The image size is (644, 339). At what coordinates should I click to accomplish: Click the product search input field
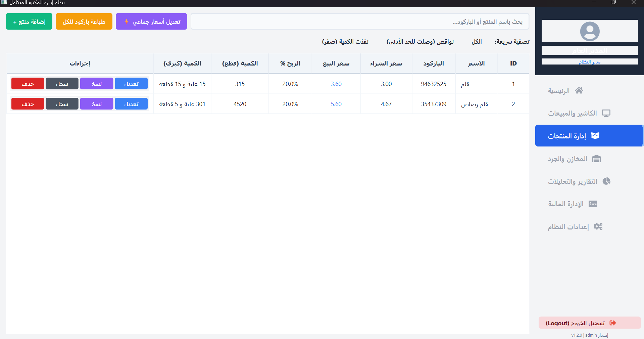pos(360,22)
